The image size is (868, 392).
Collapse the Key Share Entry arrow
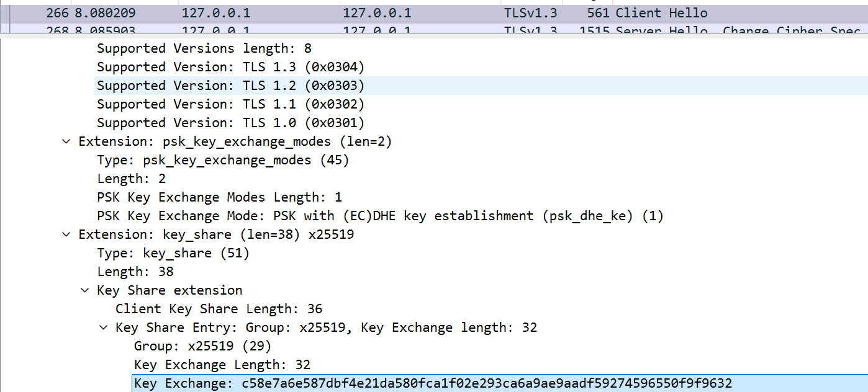coord(104,327)
